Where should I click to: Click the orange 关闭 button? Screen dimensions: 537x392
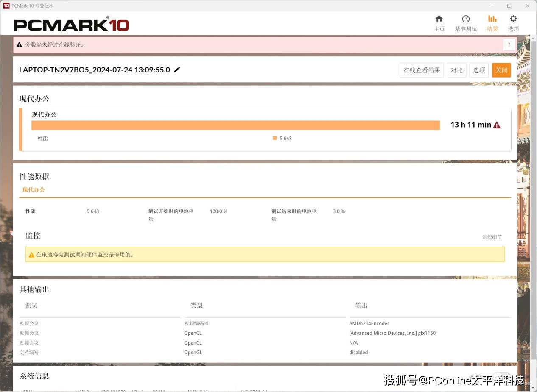[x=501, y=70]
